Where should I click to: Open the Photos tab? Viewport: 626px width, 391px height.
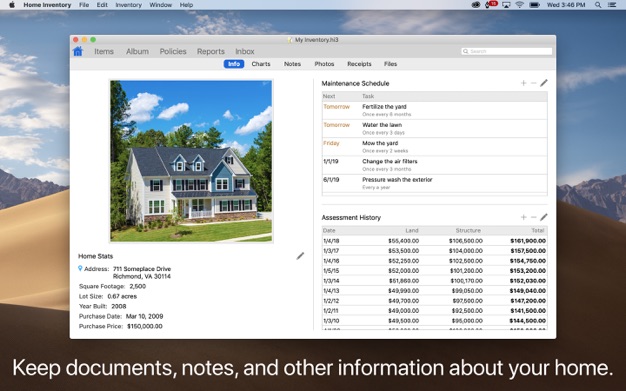pyautogui.click(x=324, y=64)
